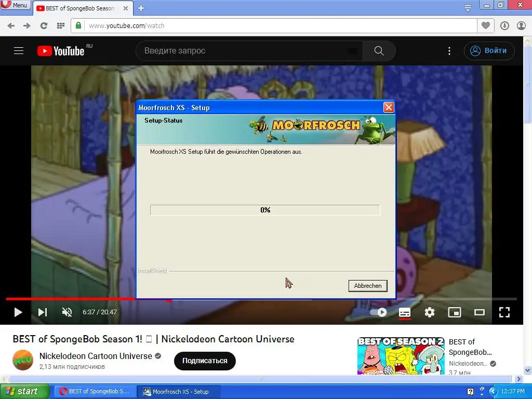Click the NCU channel avatar
This screenshot has height=399, width=532.
click(23, 360)
